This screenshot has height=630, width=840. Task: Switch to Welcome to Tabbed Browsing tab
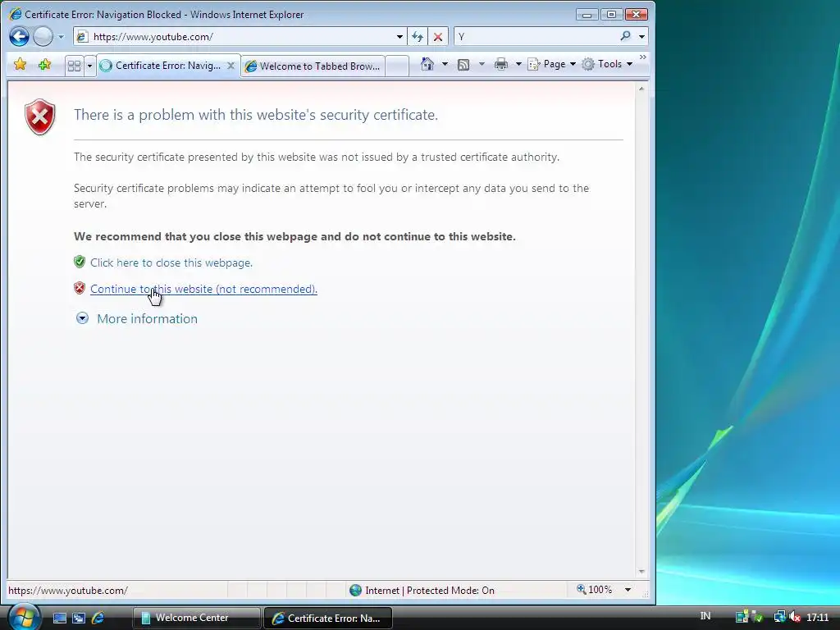(x=313, y=66)
